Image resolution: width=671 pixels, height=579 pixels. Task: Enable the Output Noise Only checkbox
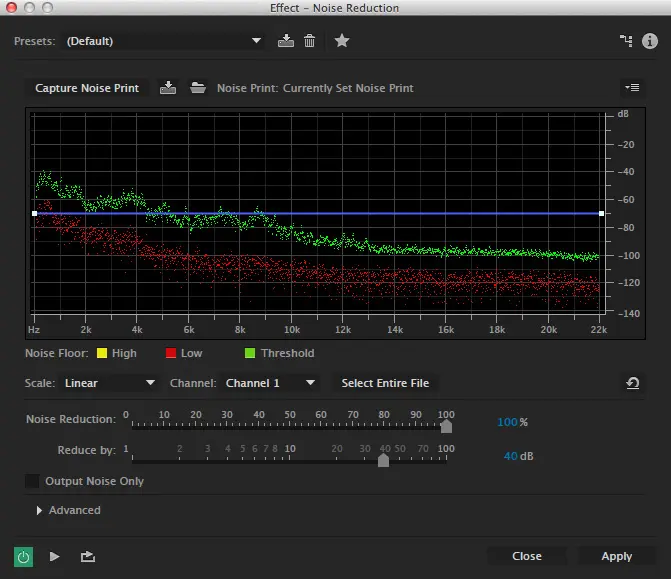(33, 481)
